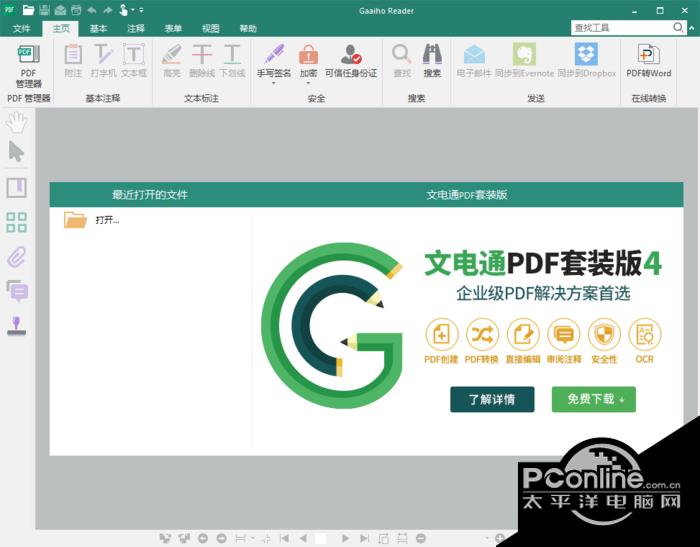Pick the 高亮 highlight tool
The height and width of the screenshot is (547, 700).
point(172,61)
